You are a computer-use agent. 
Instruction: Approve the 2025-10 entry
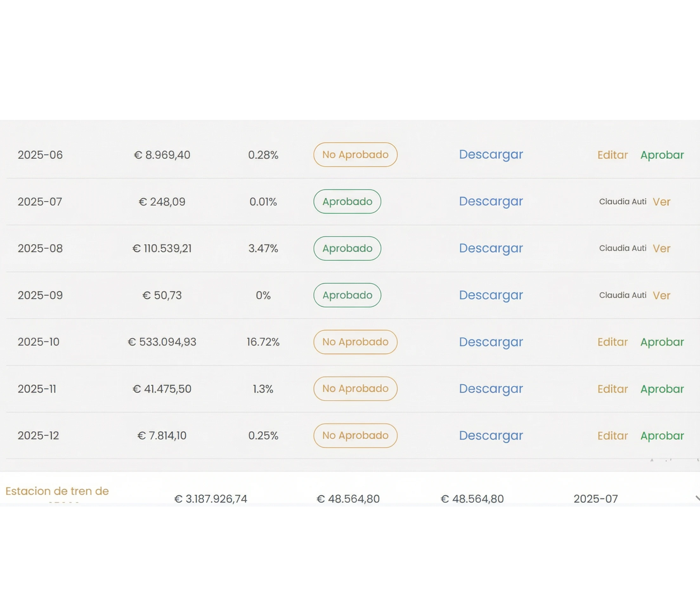tap(662, 342)
